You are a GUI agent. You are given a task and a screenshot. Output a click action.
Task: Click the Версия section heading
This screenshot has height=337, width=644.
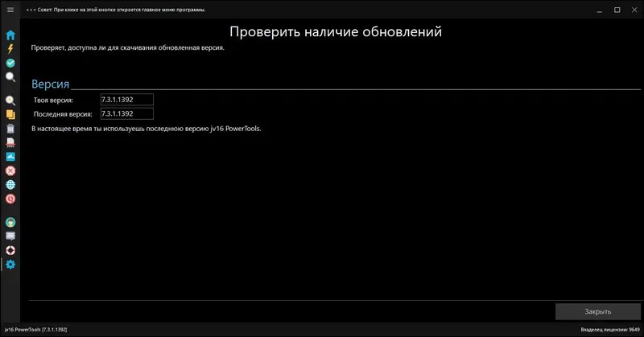coord(51,84)
